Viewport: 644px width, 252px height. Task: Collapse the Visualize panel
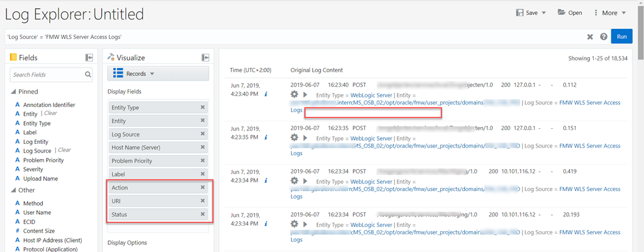205,58
